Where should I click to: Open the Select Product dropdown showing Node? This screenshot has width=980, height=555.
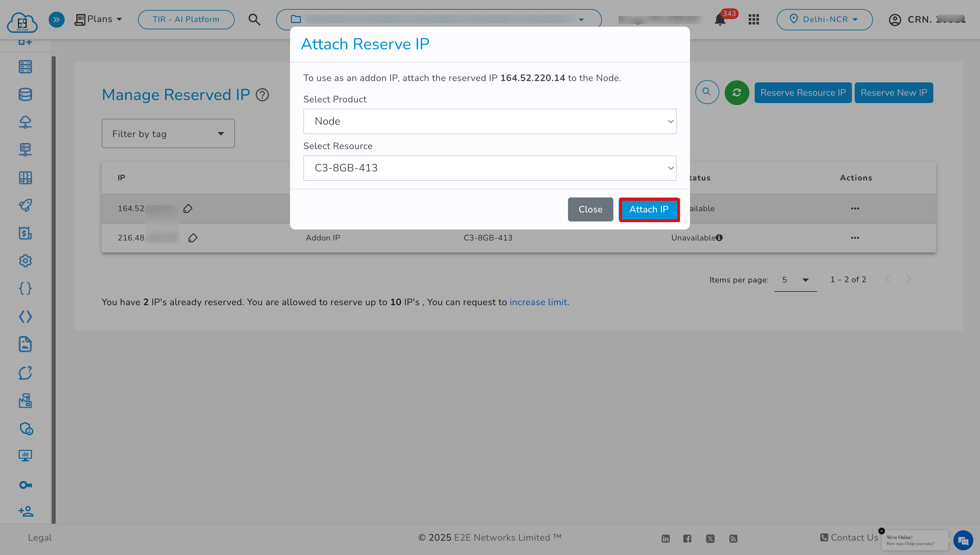[x=489, y=121]
